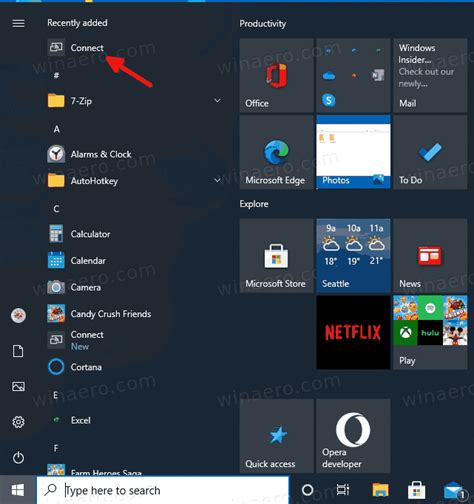Open the News tile
474x504 pixels.
pyautogui.click(x=430, y=256)
